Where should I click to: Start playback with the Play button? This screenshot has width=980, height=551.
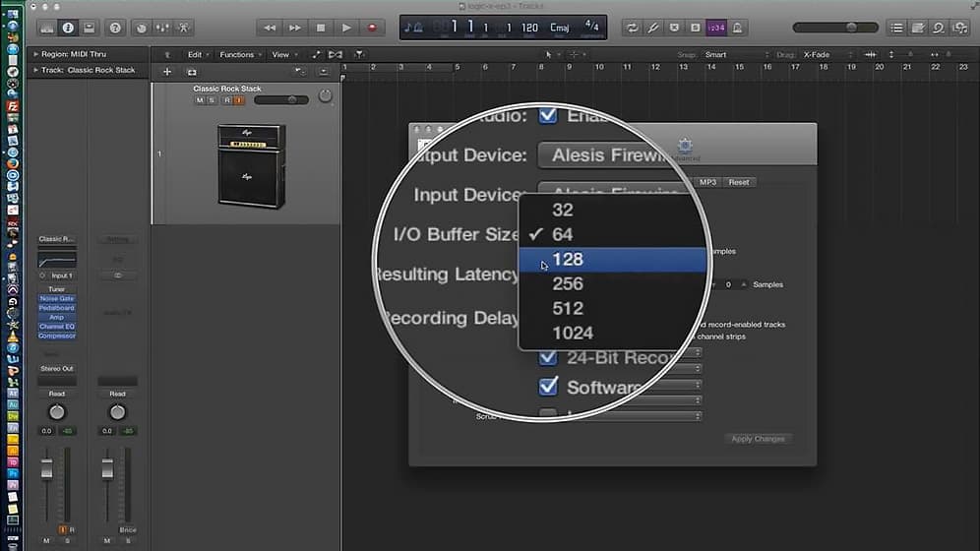pos(346,28)
